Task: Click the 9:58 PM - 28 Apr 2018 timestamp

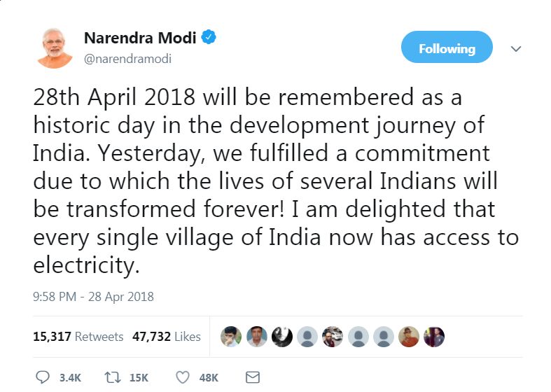Action: (93, 296)
